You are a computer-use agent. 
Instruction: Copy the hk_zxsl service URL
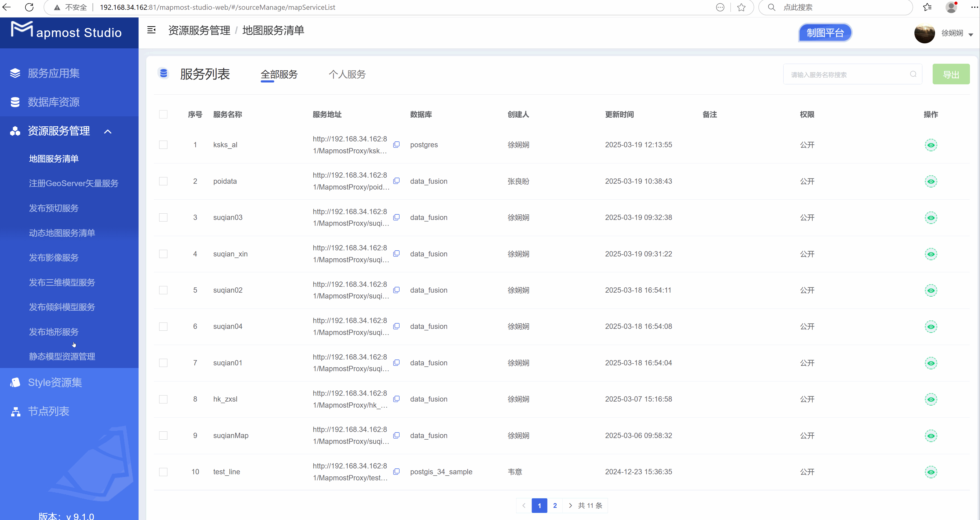[396, 399]
